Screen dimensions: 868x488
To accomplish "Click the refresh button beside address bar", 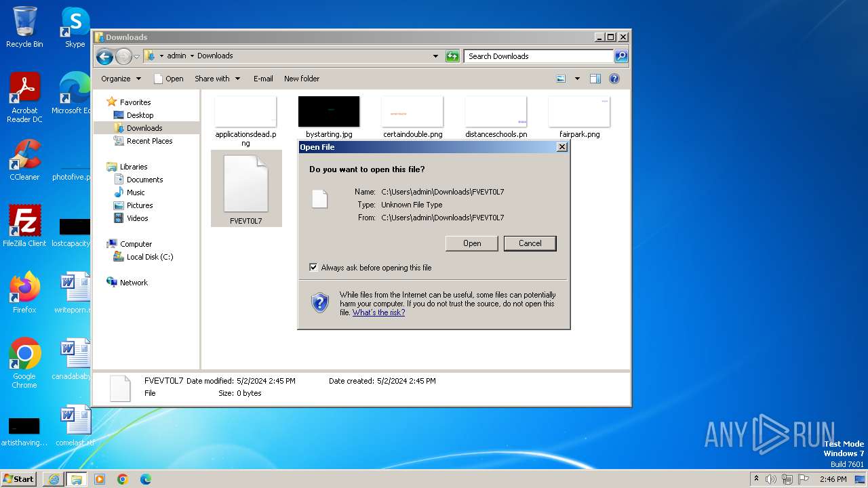I will pos(452,56).
